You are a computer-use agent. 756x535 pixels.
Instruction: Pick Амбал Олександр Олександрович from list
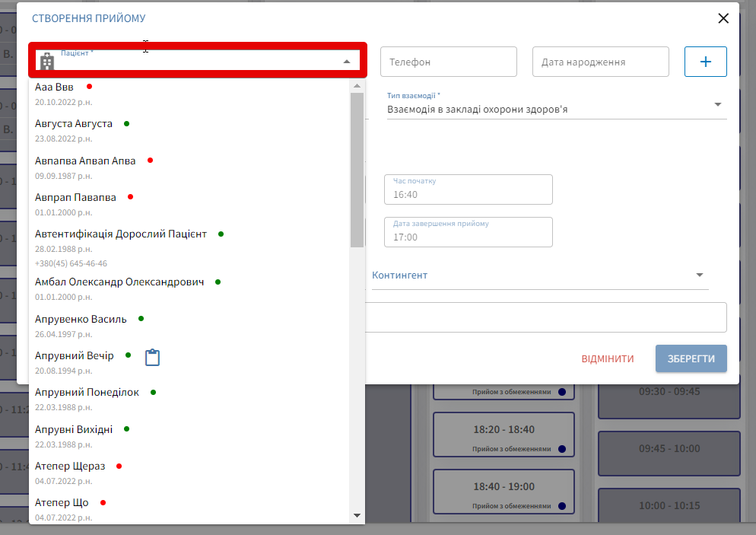(119, 282)
